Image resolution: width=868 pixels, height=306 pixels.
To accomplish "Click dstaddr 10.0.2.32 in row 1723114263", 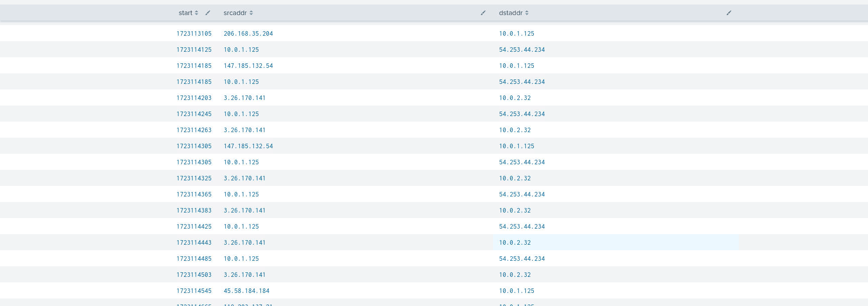I will 515,130.
